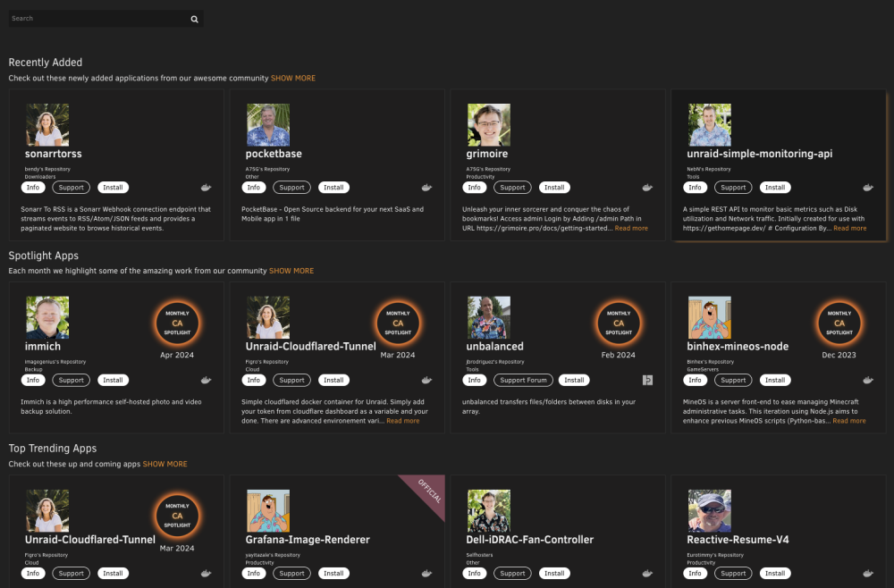
Task: Open Support for sonarrtorss
Action: [72, 188]
